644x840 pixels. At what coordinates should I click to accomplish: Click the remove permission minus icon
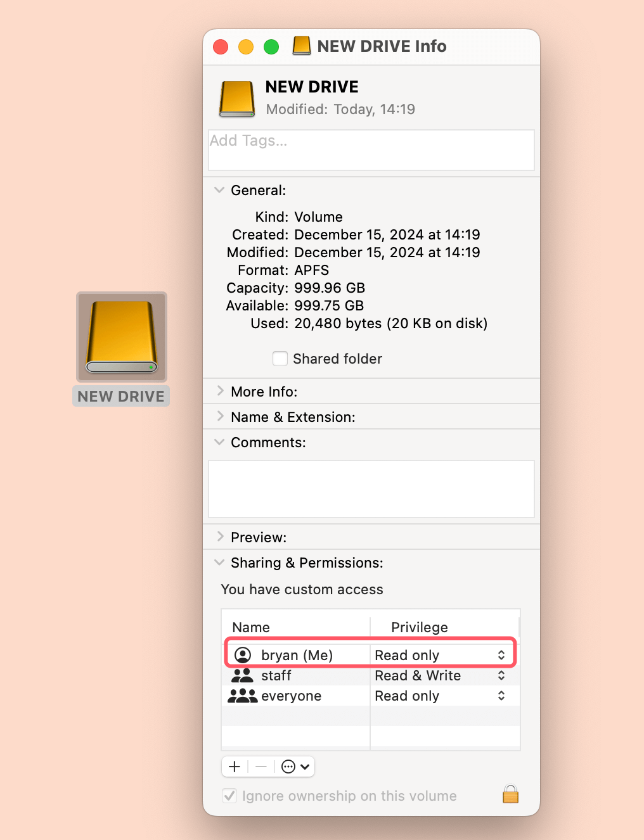tap(261, 767)
